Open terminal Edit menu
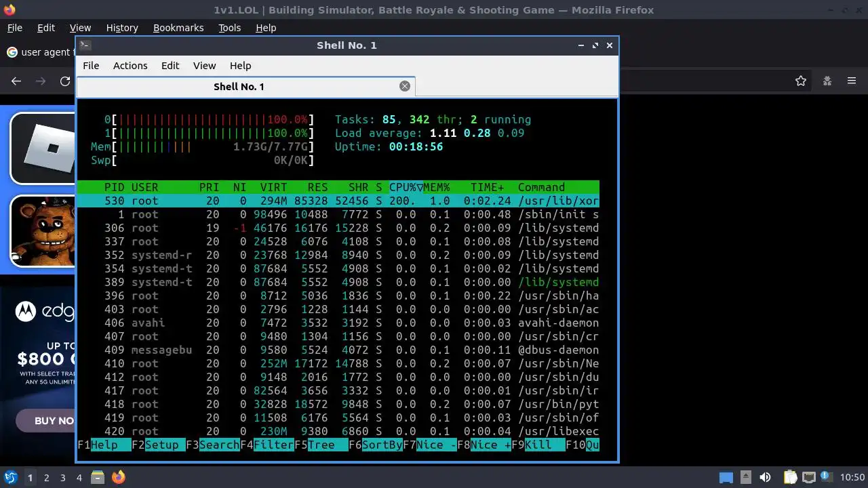The image size is (868, 488). (170, 66)
